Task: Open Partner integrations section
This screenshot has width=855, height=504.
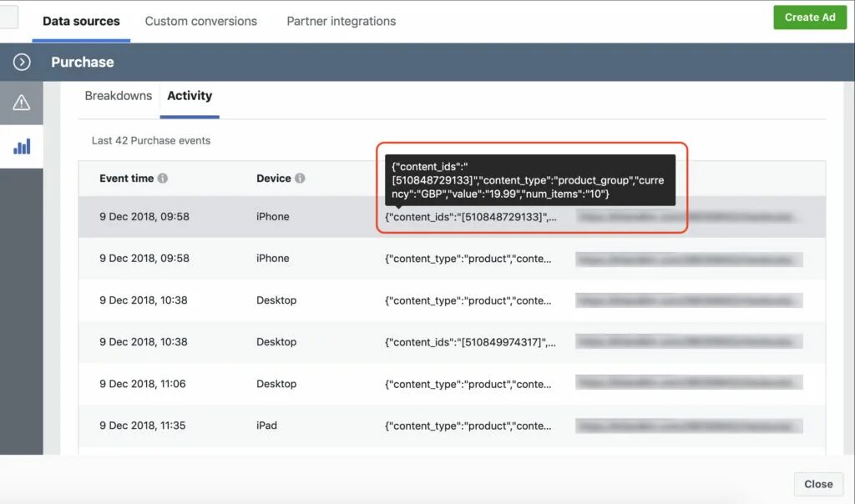Action: click(x=341, y=21)
